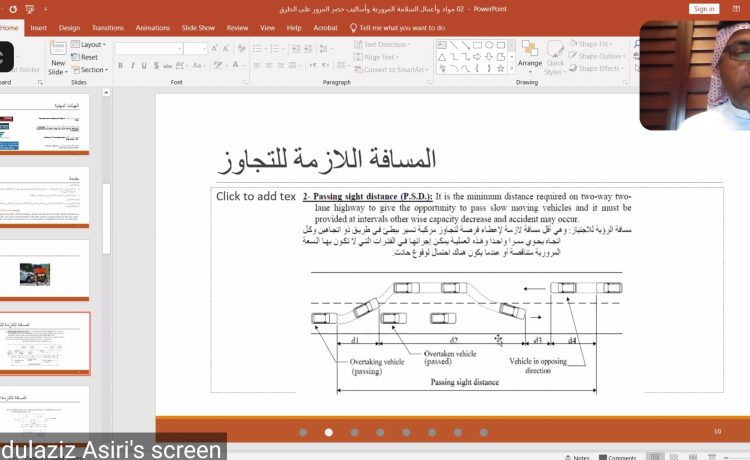This screenshot has width=750, height=460.
Task: Select the Star shape in gallery
Action: [500, 68]
